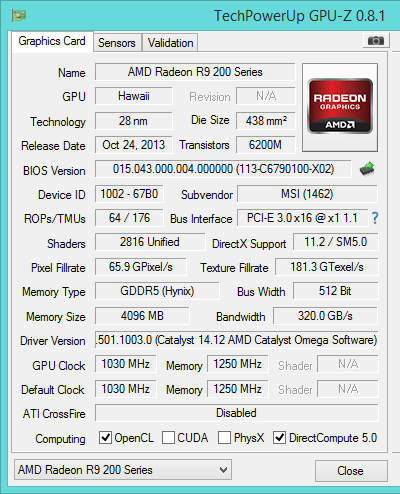Screen dimensions: 400x494
Task: Click the BIOS save chip icon
Action: click(x=367, y=169)
